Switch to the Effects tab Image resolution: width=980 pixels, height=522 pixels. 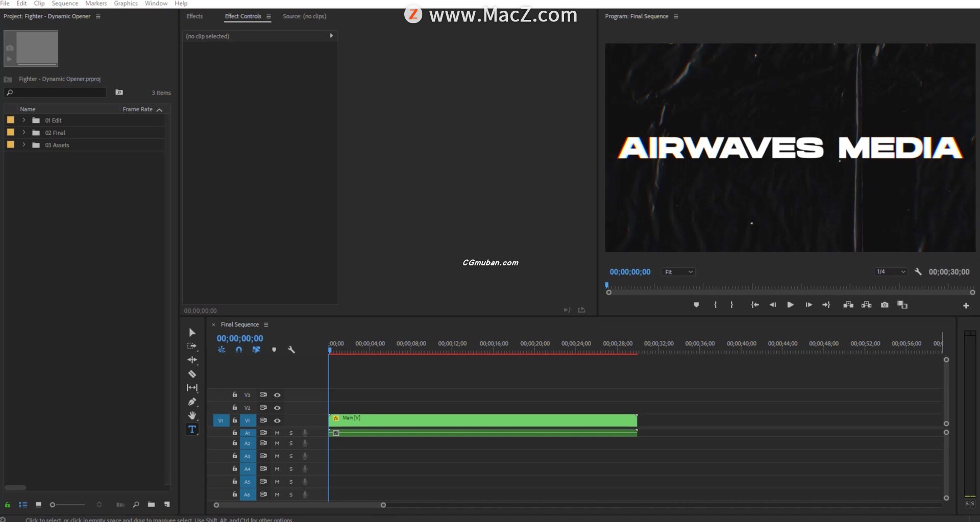tap(194, 16)
